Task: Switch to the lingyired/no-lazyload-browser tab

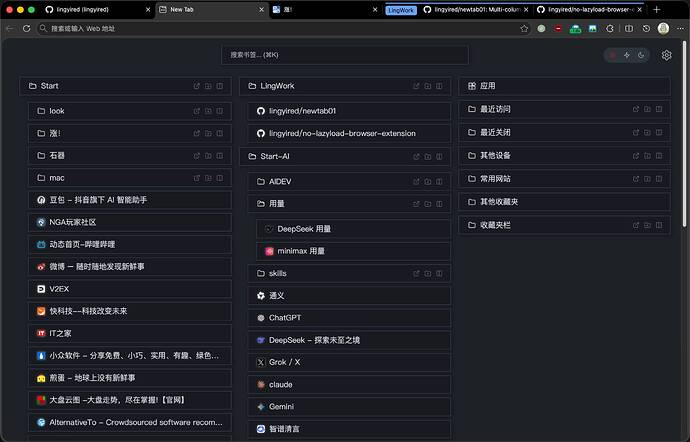Action: (x=590, y=9)
